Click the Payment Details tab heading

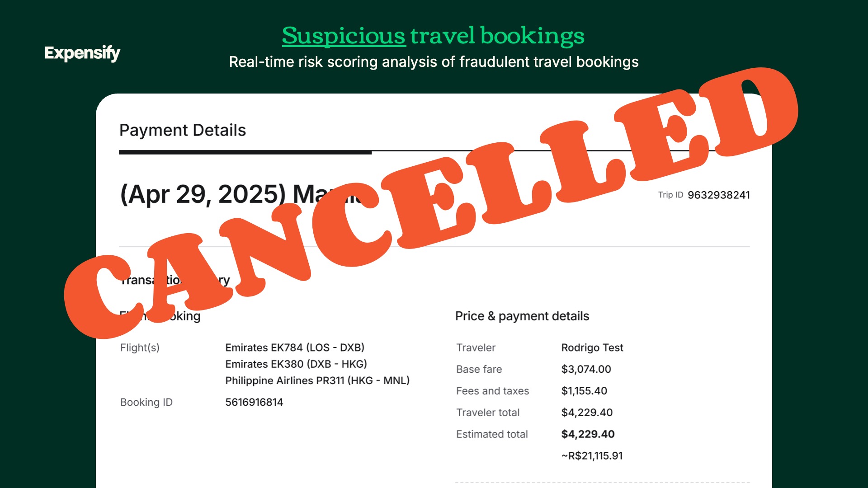(183, 130)
